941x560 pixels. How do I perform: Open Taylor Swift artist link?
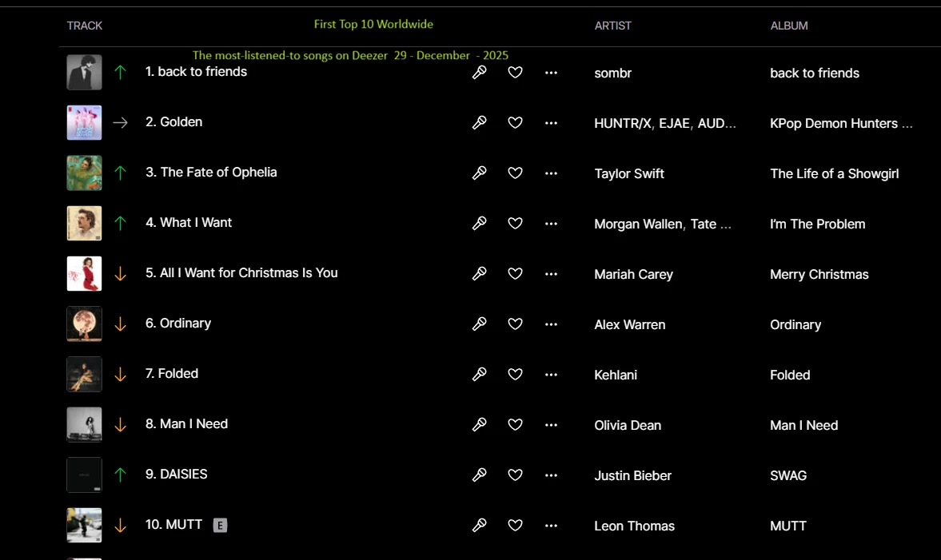629,173
